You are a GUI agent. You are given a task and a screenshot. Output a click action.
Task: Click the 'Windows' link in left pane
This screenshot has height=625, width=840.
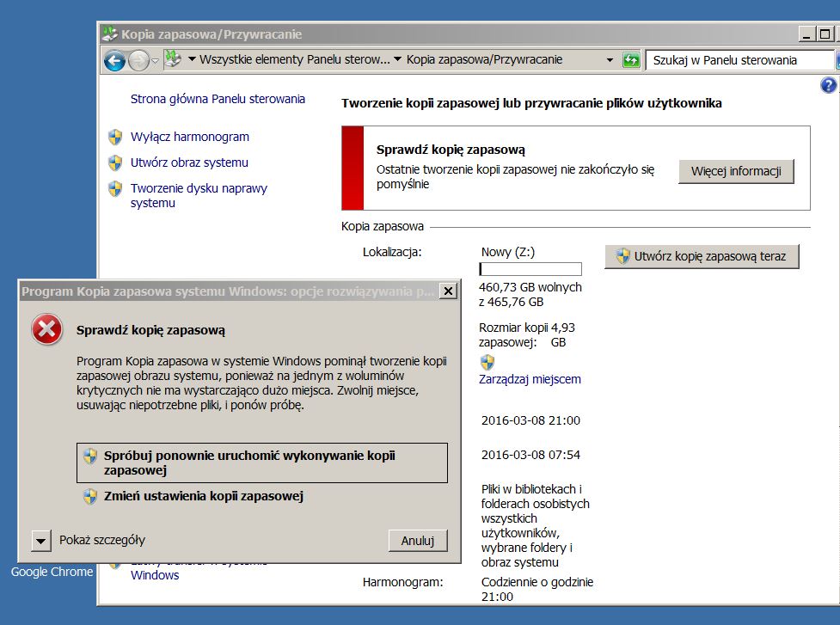[155, 575]
